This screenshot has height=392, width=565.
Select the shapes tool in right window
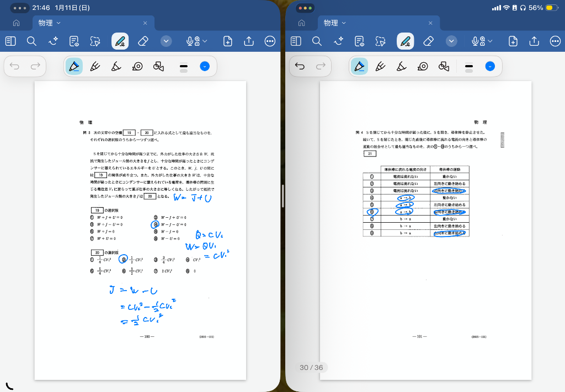[444, 67]
